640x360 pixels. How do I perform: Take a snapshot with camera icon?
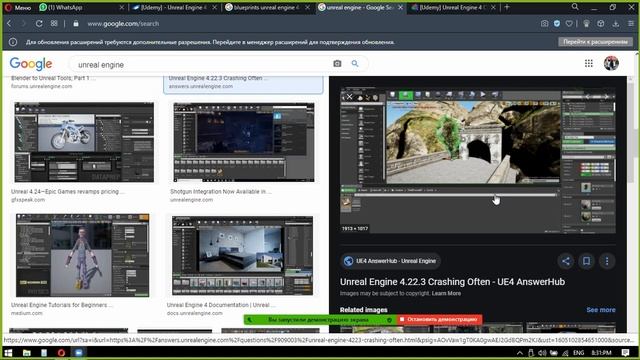[x=544, y=24]
